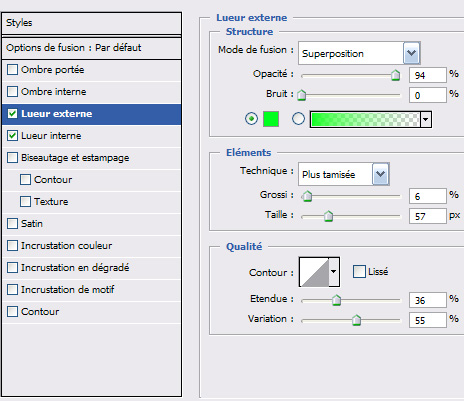Image resolution: width=464 pixels, height=401 pixels.
Task: Enable the Ombre portée checkbox
Action: click(x=12, y=70)
